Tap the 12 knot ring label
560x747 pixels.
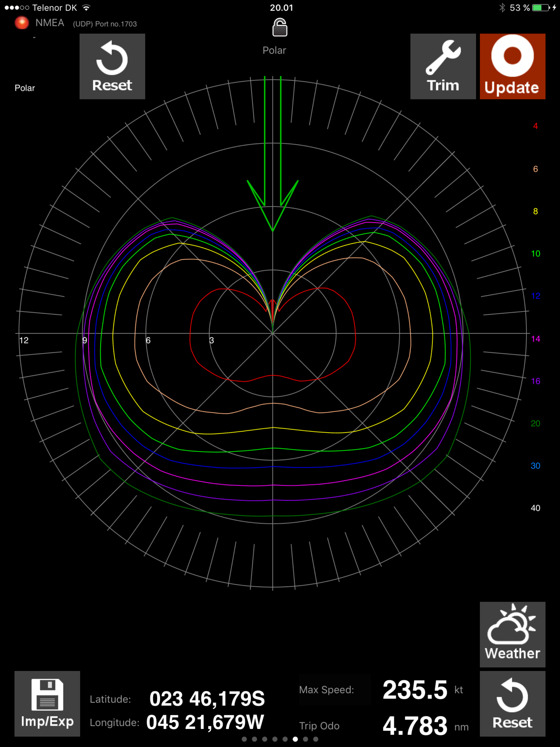[x=24, y=340]
